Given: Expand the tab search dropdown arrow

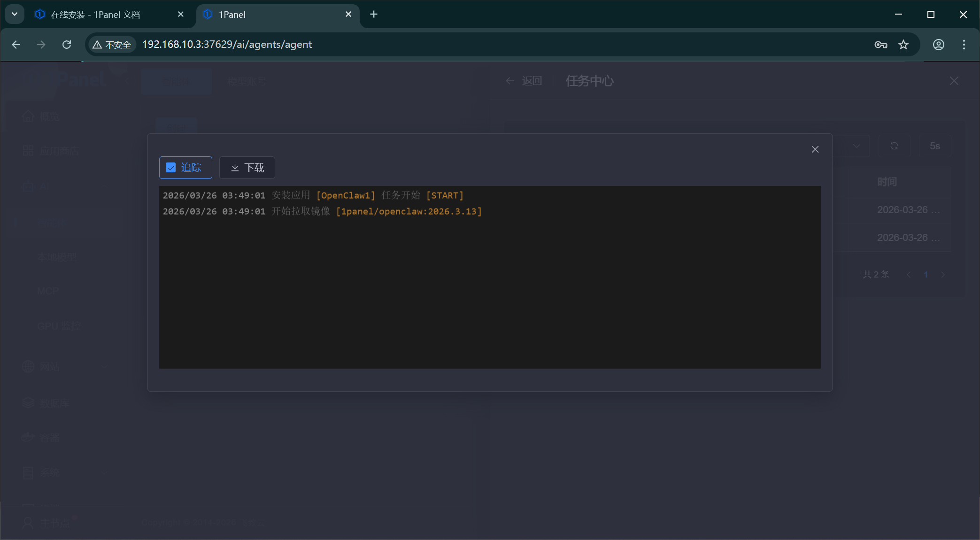Looking at the screenshot, I should 15,15.
